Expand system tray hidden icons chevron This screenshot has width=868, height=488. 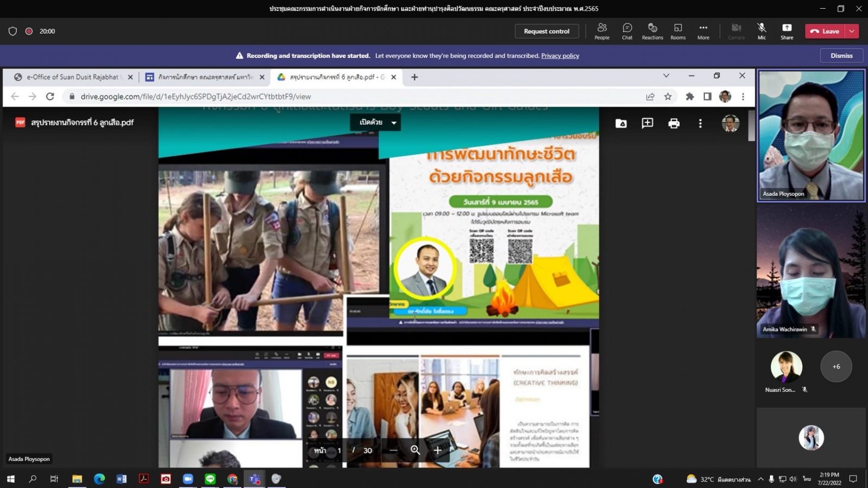(761, 479)
